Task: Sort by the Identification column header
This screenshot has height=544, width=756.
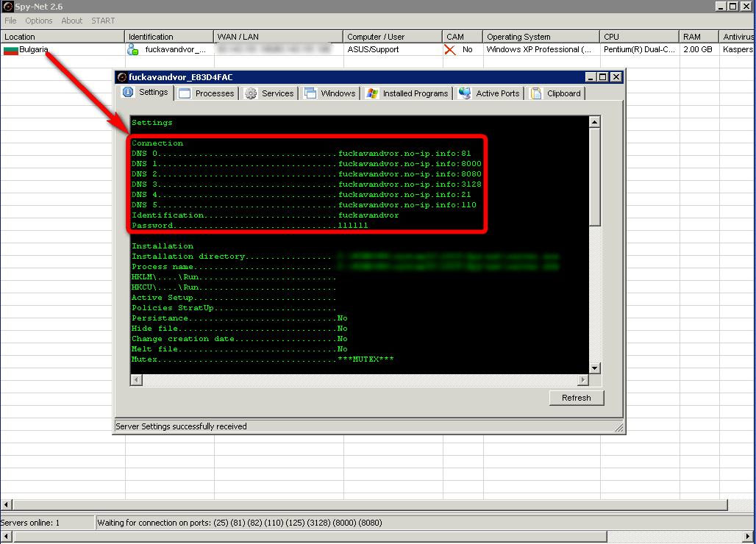Action: pos(169,37)
